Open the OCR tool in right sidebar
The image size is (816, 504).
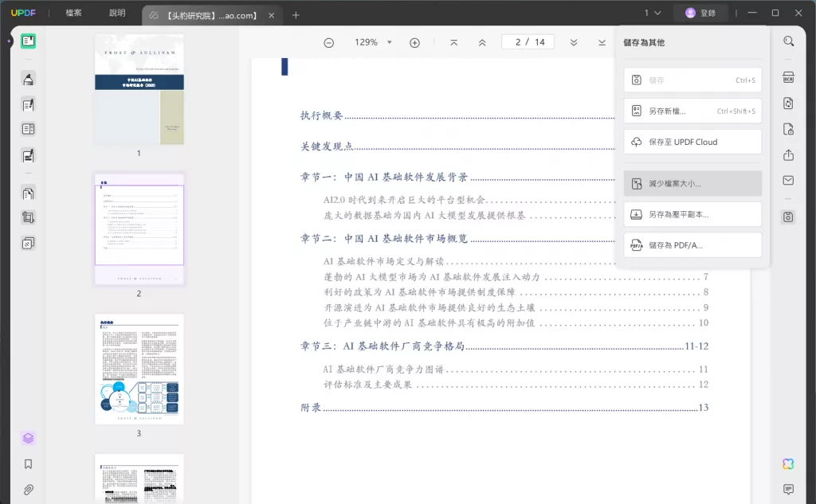tap(788, 77)
